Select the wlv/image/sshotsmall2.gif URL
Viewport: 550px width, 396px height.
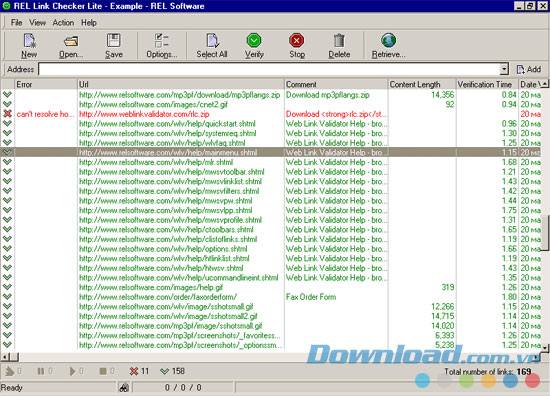tap(168, 316)
